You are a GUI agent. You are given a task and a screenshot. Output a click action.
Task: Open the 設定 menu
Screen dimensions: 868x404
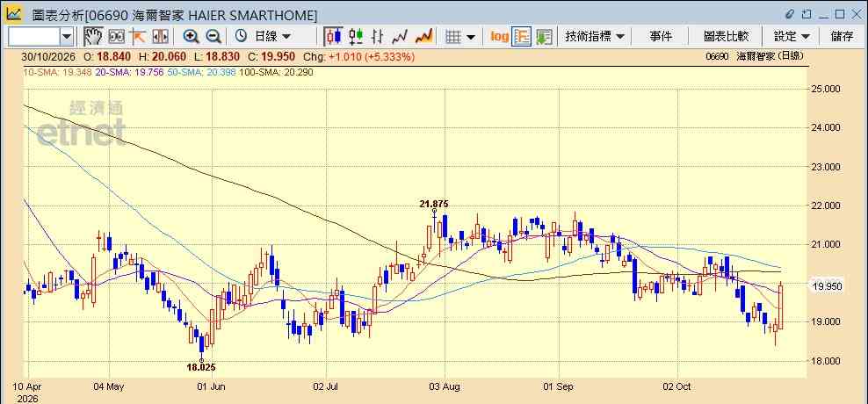(792, 37)
